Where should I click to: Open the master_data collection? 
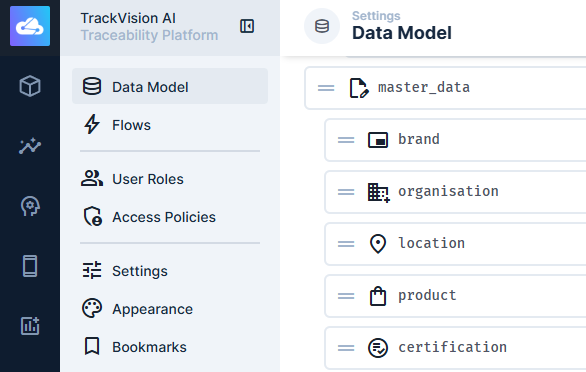coord(445,88)
